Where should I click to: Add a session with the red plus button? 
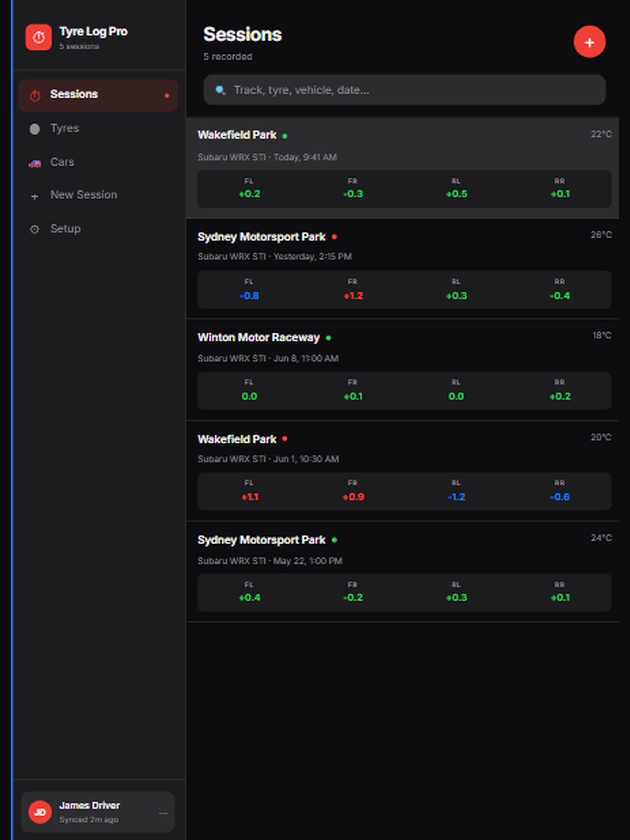click(589, 42)
